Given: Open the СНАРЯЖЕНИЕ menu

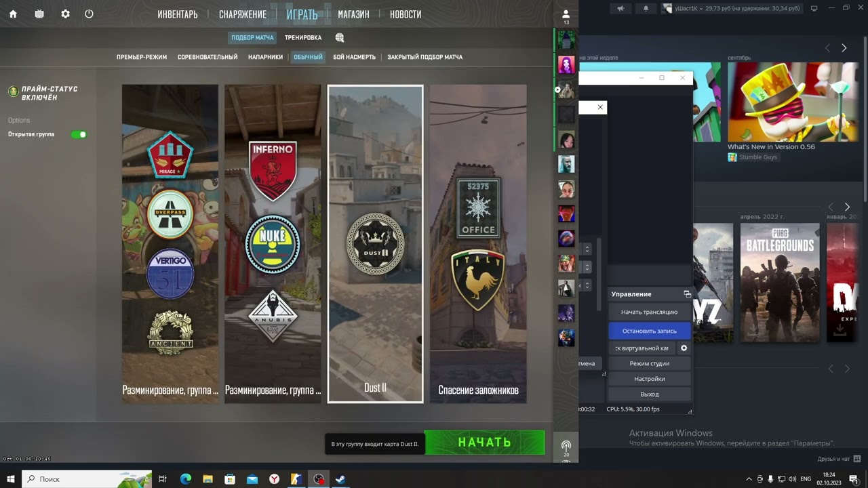Looking at the screenshot, I should click(243, 14).
